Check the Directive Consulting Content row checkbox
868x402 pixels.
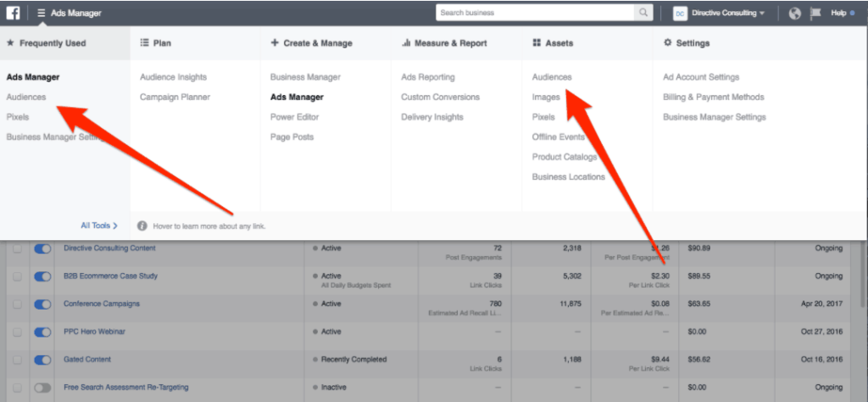[18, 249]
